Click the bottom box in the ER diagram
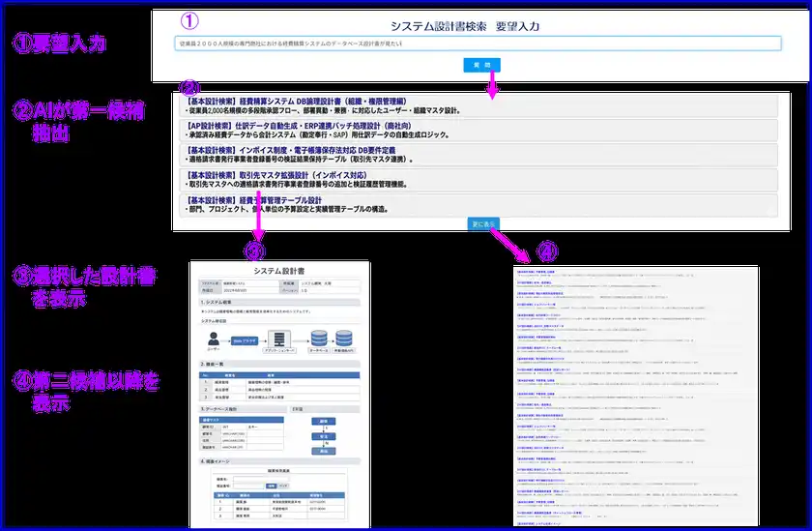The image size is (812, 531). [x=326, y=451]
